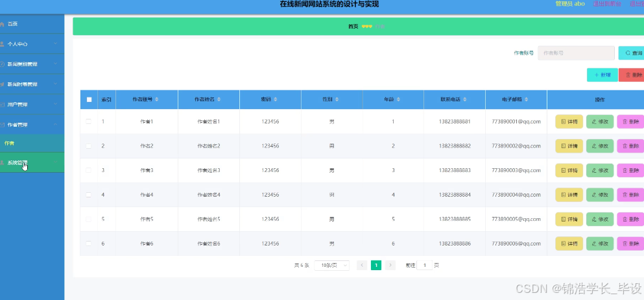Click 修改 for row 作者1
Screen dimensions: 644x300
tap(600, 121)
